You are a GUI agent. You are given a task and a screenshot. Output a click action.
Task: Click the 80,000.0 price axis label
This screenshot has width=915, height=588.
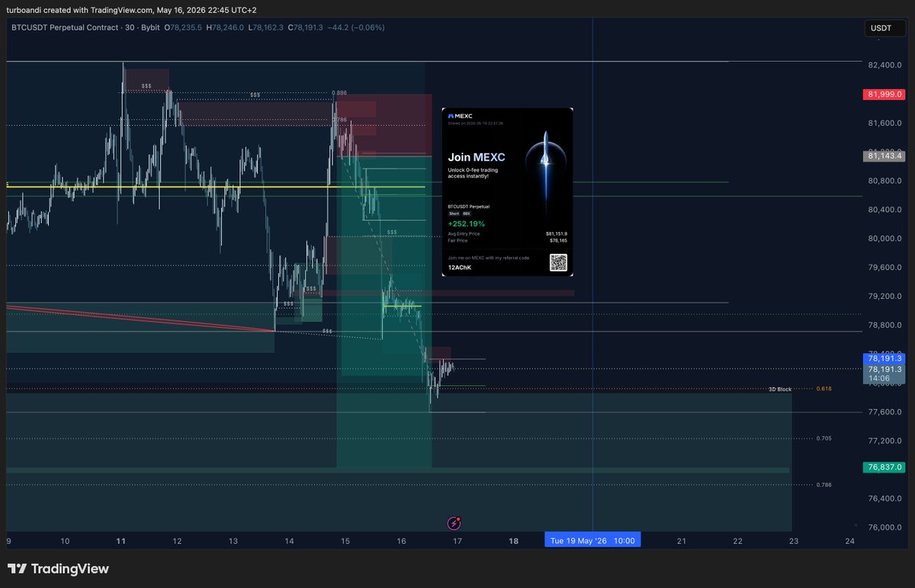tap(884, 238)
